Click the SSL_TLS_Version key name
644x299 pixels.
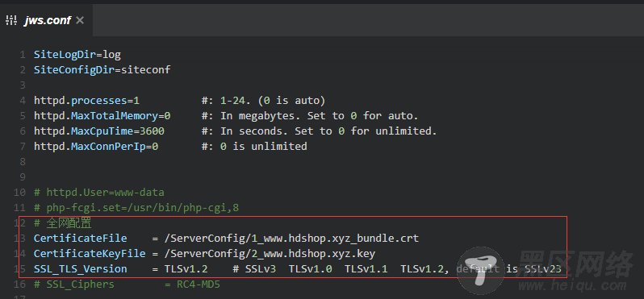click(x=81, y=269)
